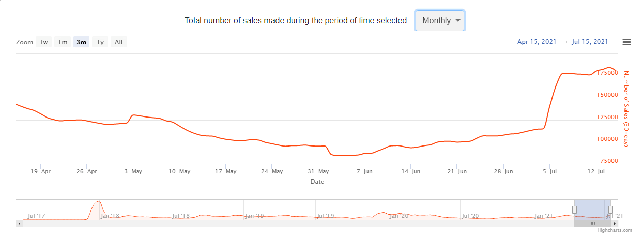This screenshot has height=234, width=644.
Task: Open the Monthly period dropdown
Action: coord(440,20)
